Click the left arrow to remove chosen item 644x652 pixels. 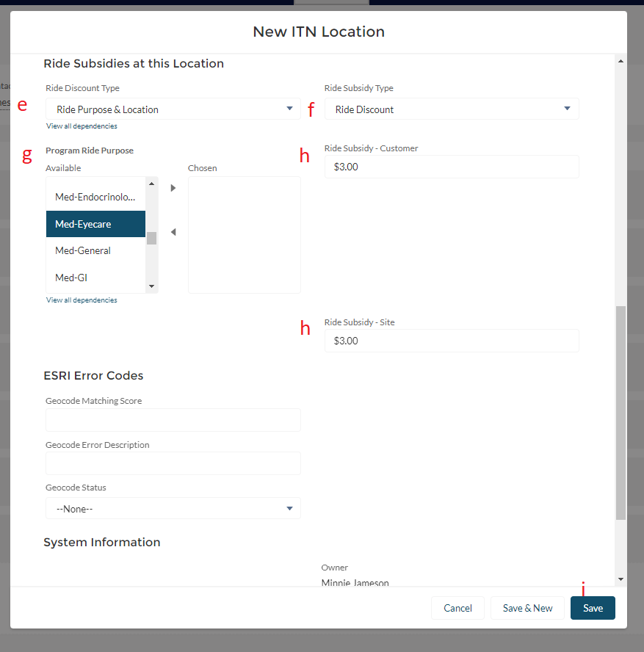pos(173,232)
